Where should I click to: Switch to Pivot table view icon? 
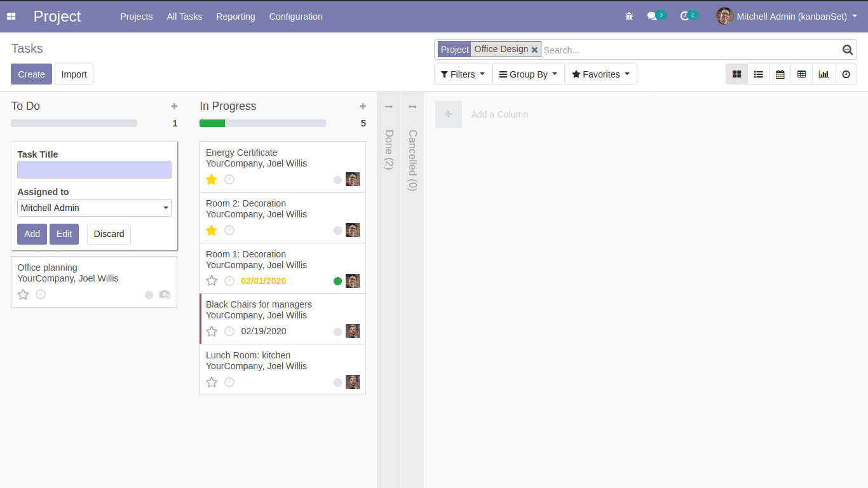(x=802, y=74)
